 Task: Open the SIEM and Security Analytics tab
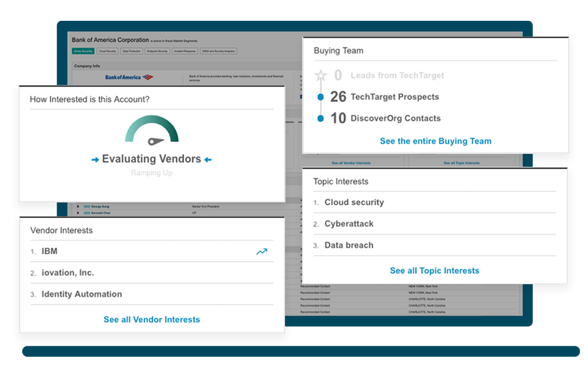(218, 51)
